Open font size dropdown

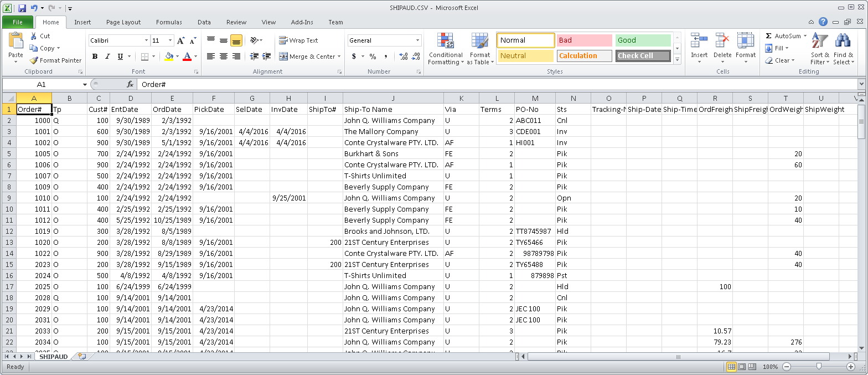169,40
